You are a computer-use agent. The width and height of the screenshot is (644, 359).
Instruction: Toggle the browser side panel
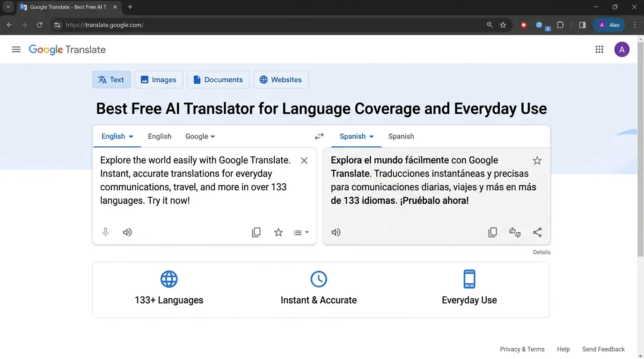582,25
